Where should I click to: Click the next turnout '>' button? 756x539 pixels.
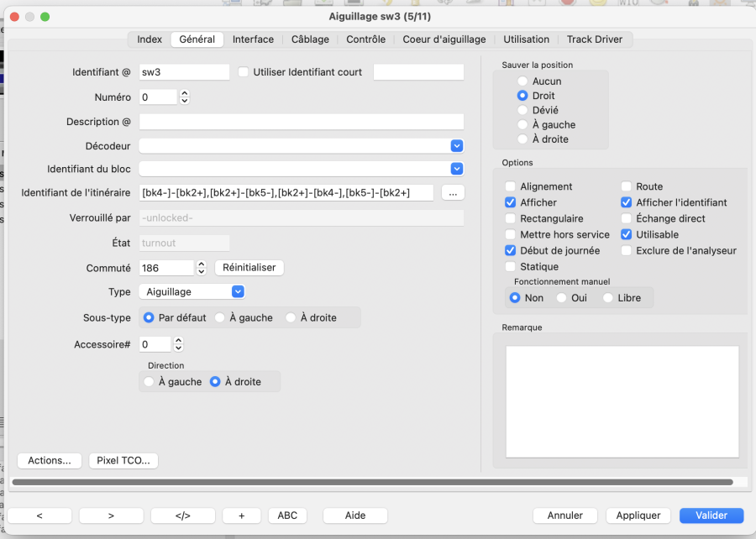[111, 515]
